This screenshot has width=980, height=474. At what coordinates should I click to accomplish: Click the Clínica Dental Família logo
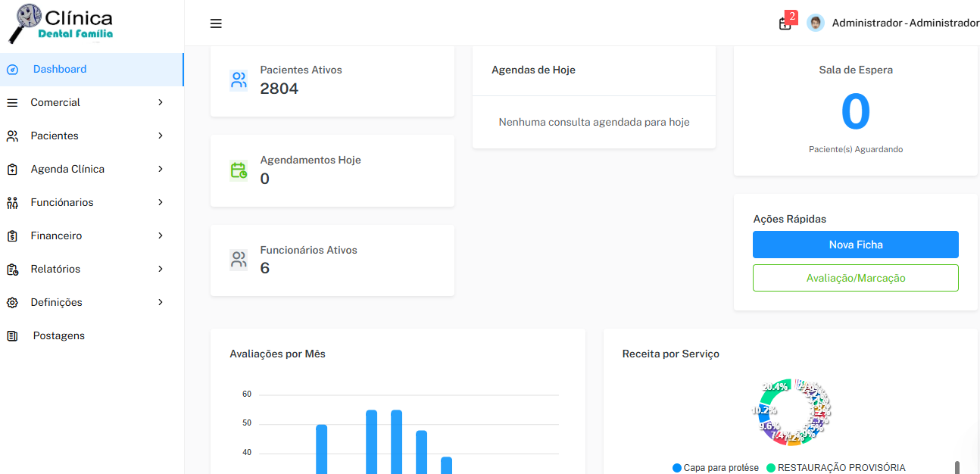point(61,23)
